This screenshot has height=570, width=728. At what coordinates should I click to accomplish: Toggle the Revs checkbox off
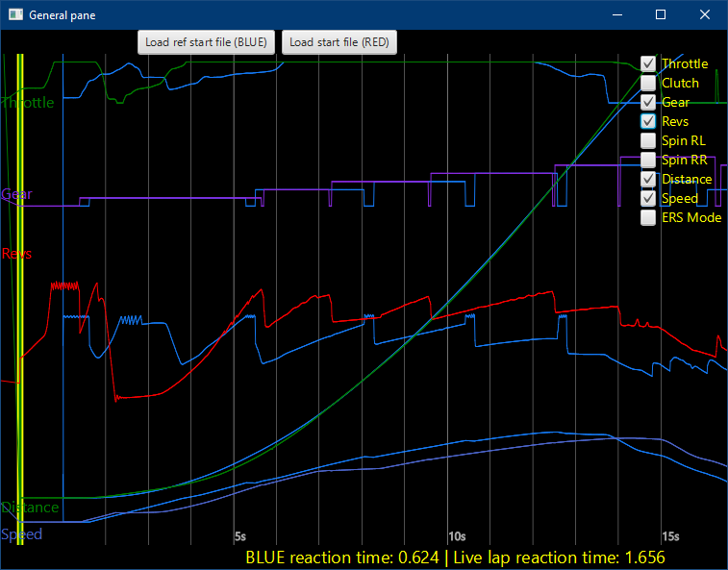649,121
